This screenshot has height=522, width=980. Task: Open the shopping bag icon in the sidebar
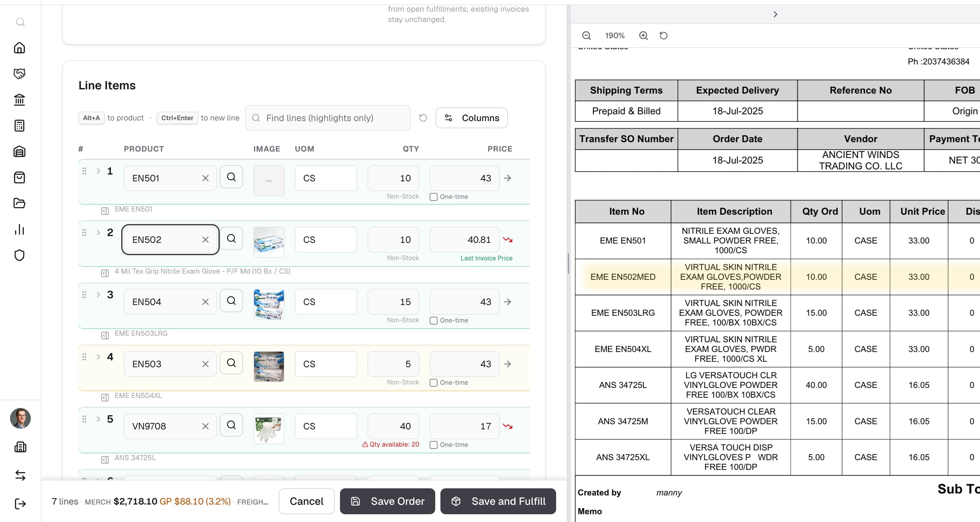(19, 177)
